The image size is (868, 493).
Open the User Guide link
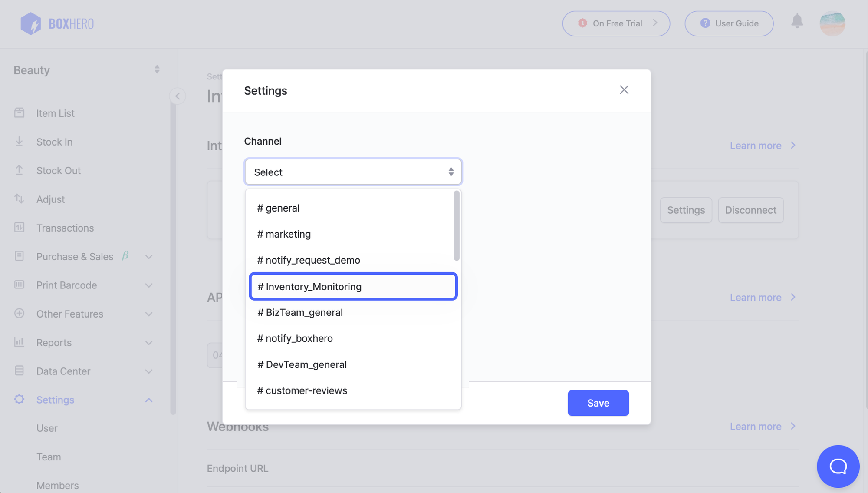tap(729, 23)
